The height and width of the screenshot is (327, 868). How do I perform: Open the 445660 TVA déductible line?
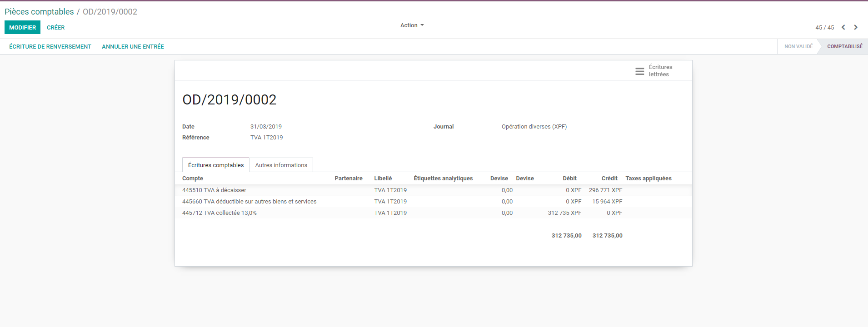point(249,202)
